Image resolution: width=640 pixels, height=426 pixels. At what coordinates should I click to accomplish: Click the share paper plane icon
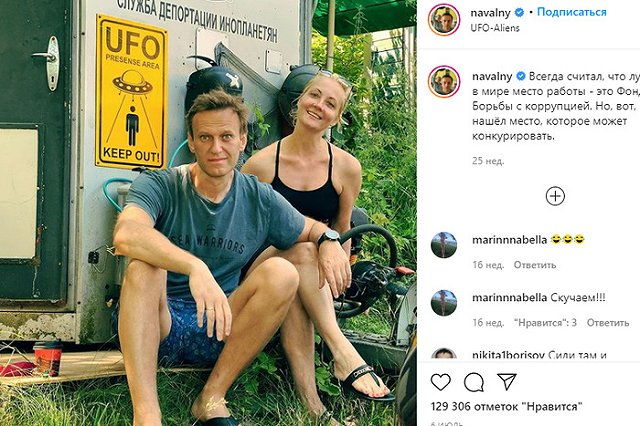(507, 381)
